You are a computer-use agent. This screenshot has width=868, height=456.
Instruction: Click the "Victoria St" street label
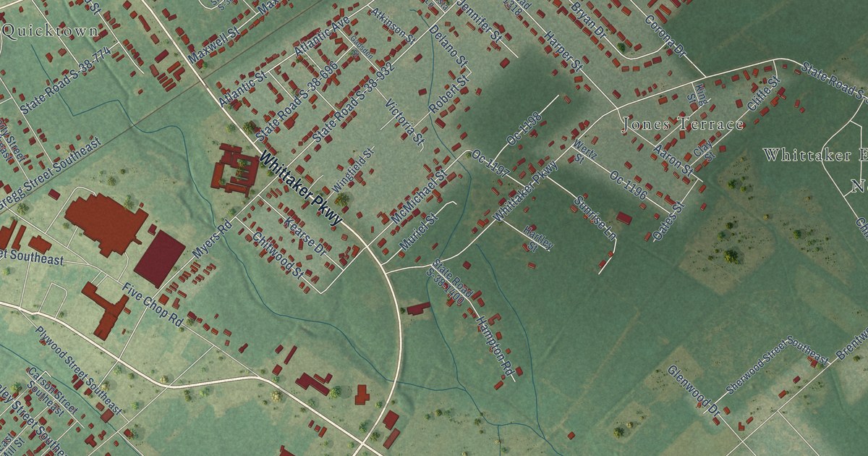404,124
